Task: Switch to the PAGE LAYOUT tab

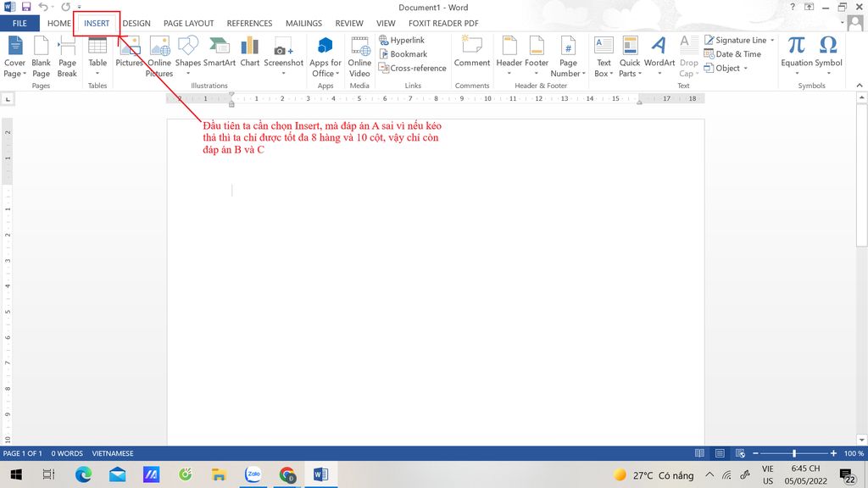Action: tap(188, 23)
